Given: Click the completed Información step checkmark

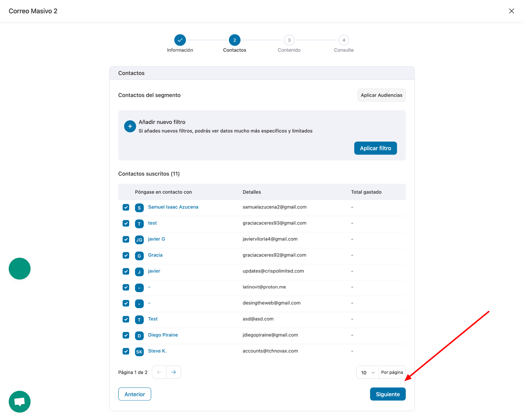Looking at the screenshot, I should tap(180, 40).
